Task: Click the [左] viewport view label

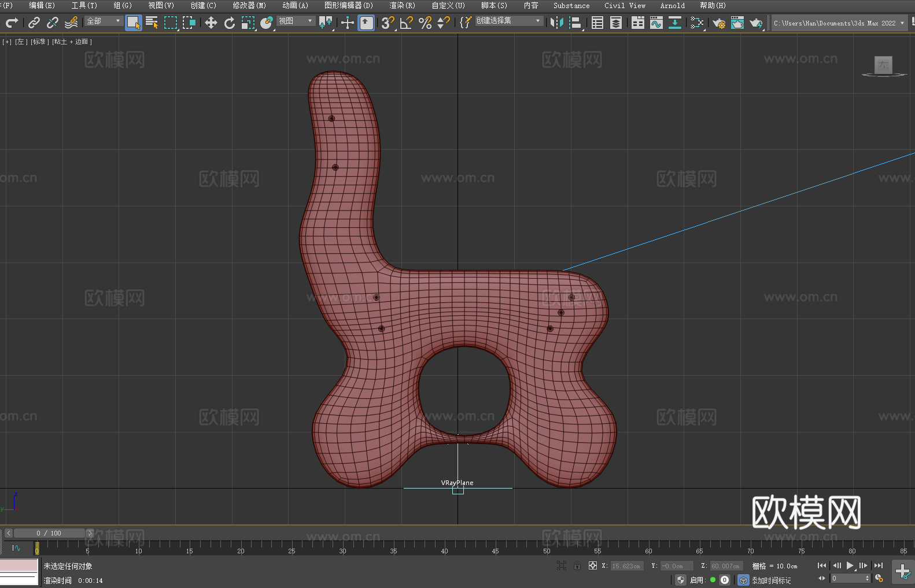Action: click(20, 42)
